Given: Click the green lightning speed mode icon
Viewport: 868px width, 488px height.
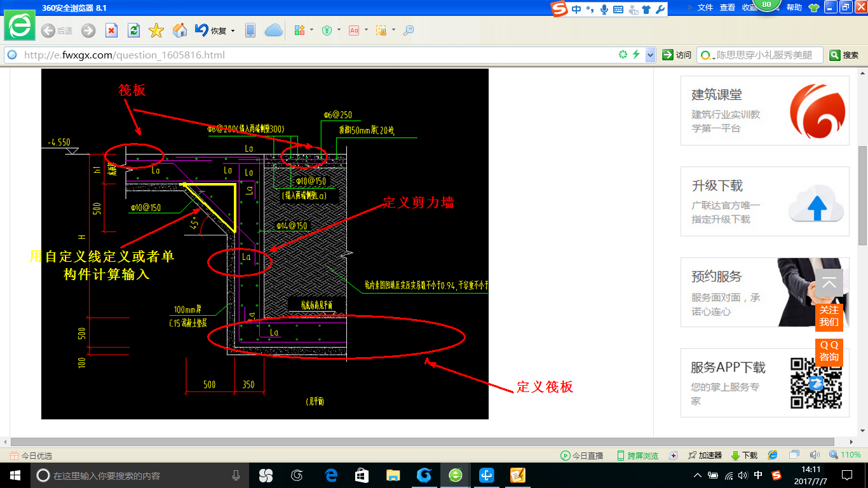Looking at the screenshot, I should (636, 55).
